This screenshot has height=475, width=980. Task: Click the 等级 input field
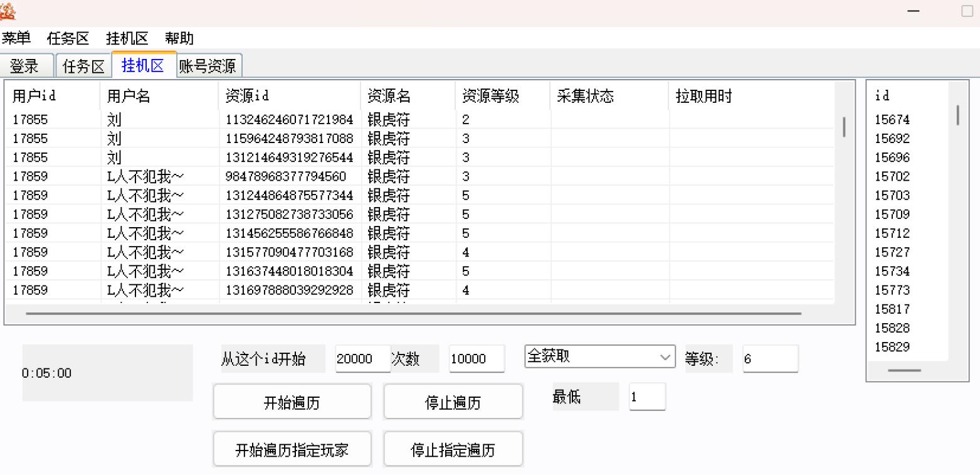point(770,359)
